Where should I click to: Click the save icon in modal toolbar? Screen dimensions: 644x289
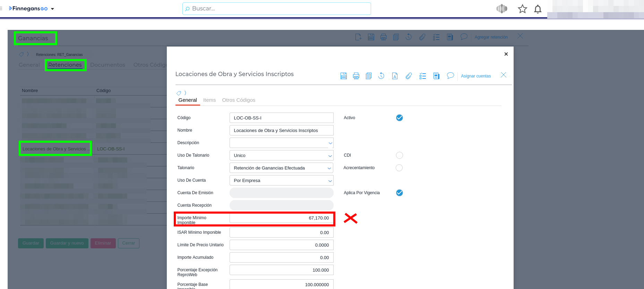tap(343, 76)
